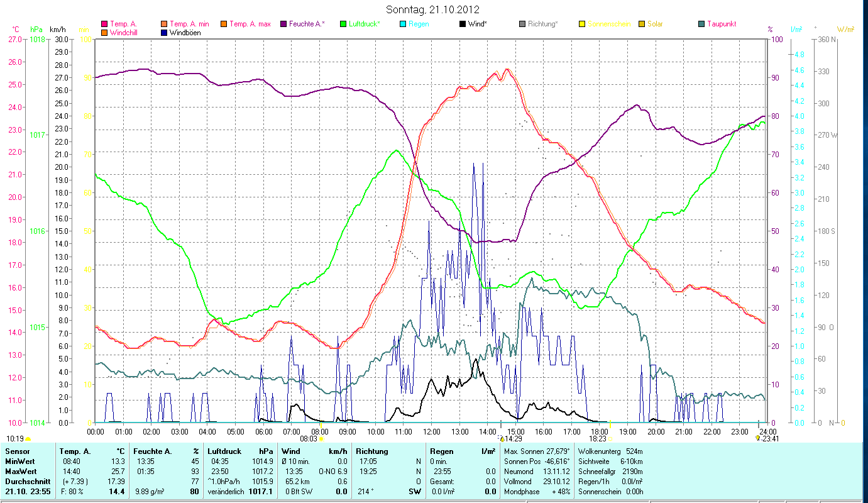
Task: Click the 'Regen' legend label
Action: pos(419,24)
